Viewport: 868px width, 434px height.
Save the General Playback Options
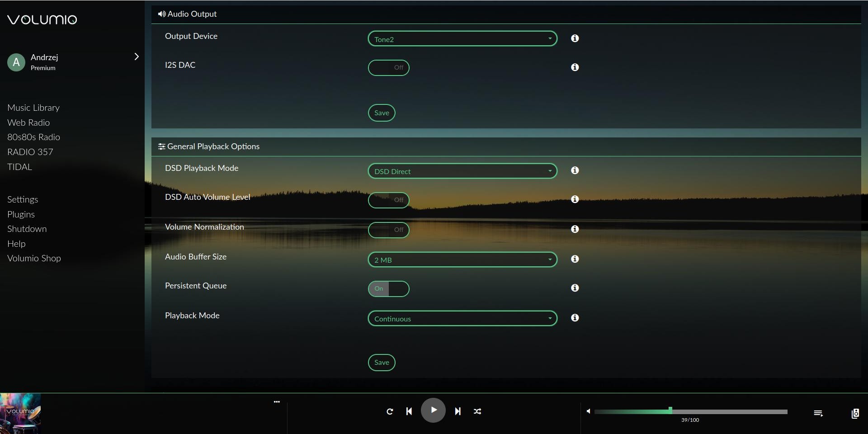(x=382, y=363)
